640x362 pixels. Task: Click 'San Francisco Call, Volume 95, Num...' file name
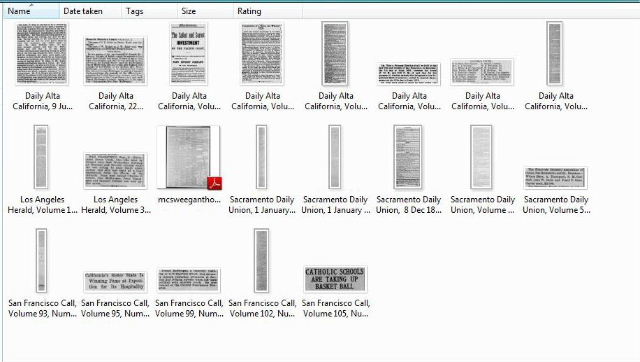tap(115, 309)
